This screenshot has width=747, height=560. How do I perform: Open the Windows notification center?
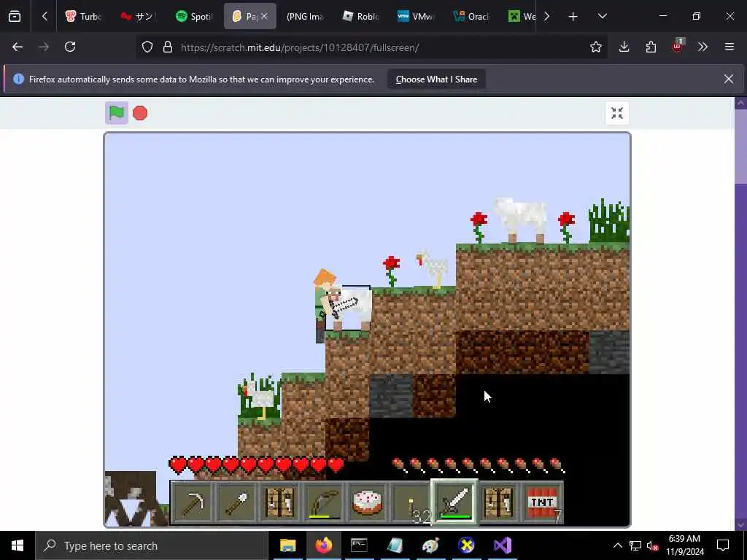click(723, 545)
